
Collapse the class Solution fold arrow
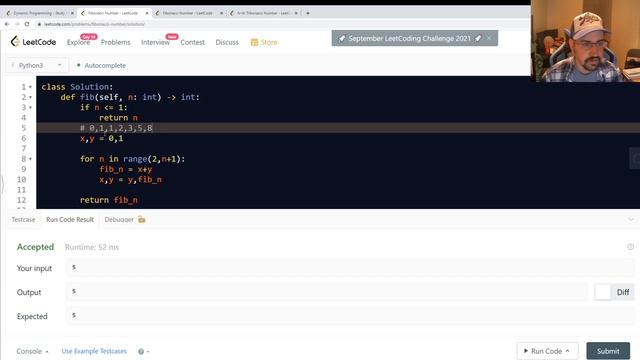pyautogui.click(x=30, y=87)
